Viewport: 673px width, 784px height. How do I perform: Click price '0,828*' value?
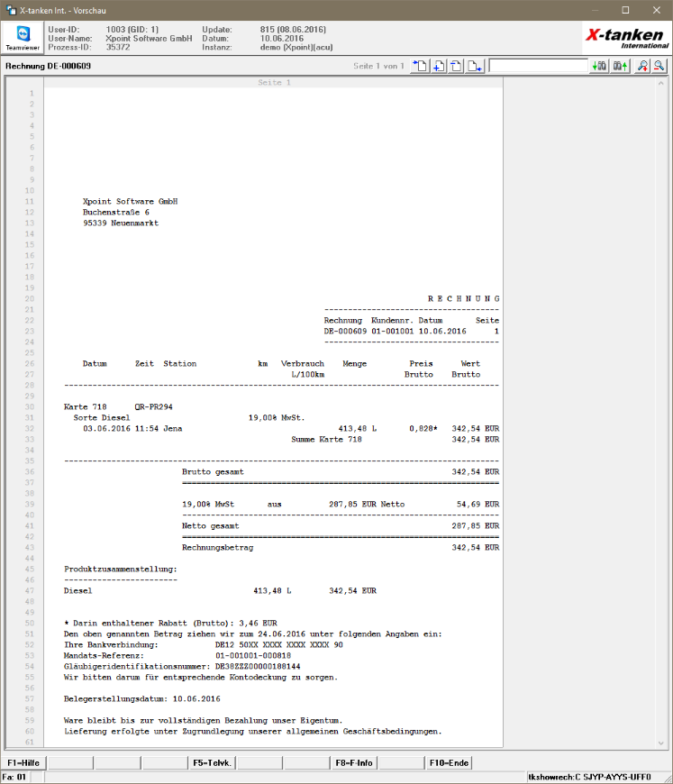[423, 429]
